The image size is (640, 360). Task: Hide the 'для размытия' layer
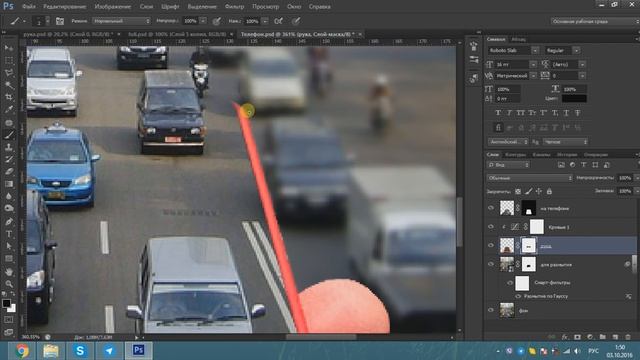(x=491, y=264)
